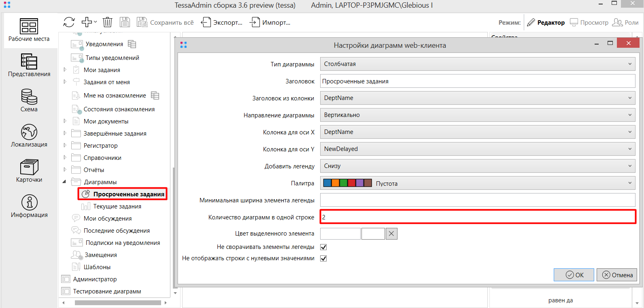Open the Карточки section
Screen dimensions: 644x308
pyautogui.click(x=29, y=171)
